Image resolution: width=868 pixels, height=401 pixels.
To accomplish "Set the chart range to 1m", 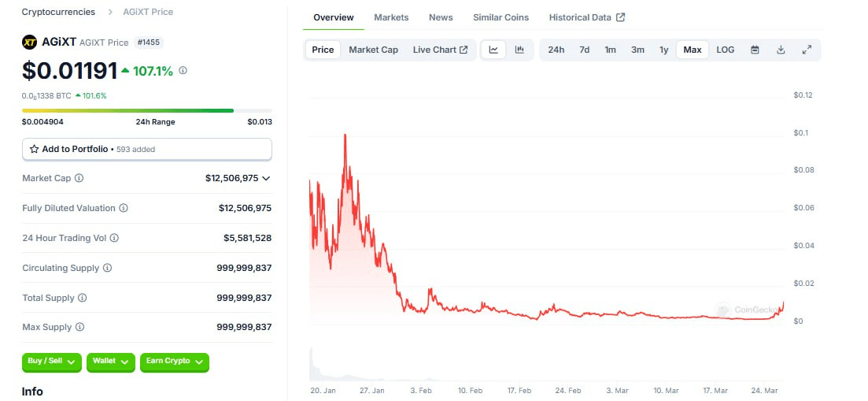I will point(610,50).
